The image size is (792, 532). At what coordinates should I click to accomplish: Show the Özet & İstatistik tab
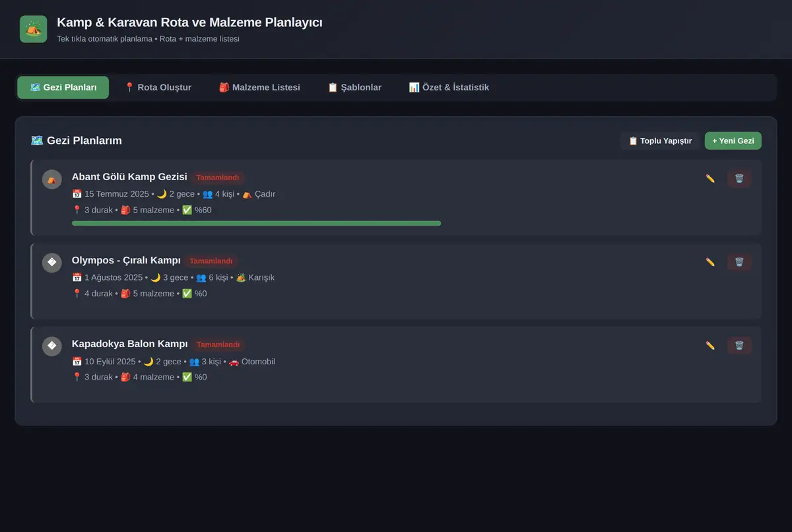point(449,87)
